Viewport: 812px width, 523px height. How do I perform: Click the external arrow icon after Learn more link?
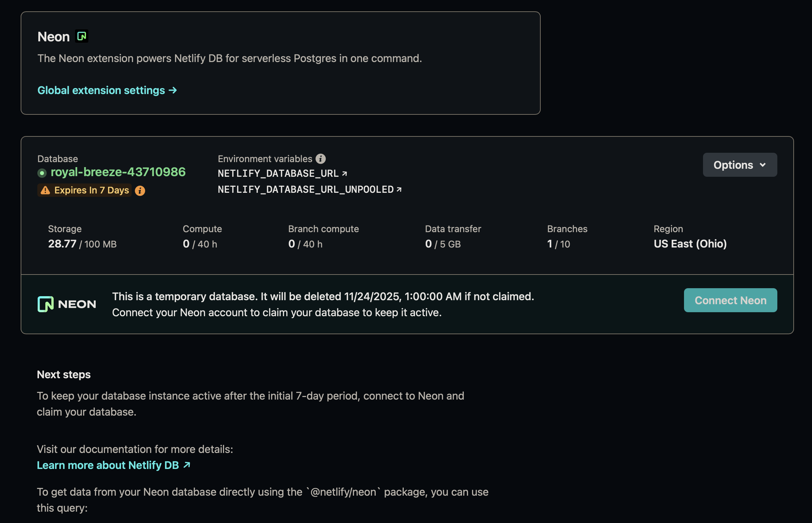click(187, 465)
